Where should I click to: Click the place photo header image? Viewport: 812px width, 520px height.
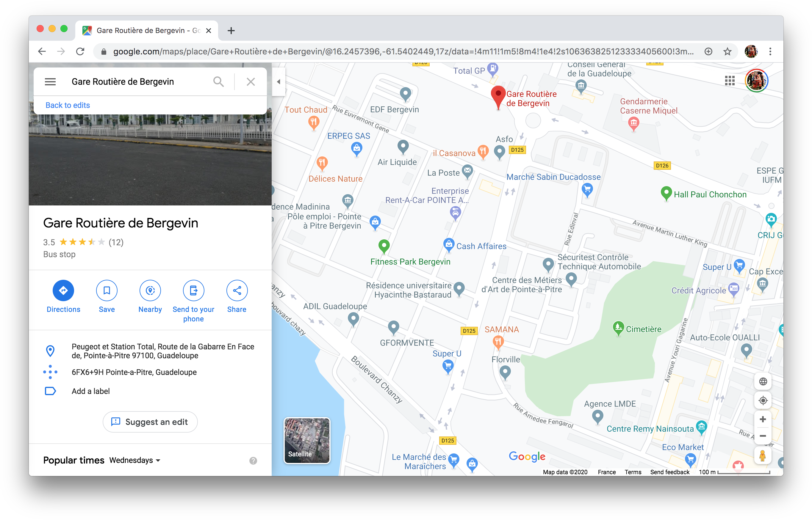pos(150,160)
